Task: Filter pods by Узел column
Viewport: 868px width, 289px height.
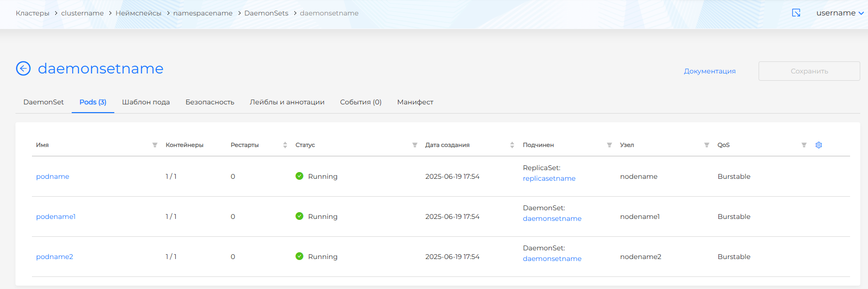Action: pos(706,145)
